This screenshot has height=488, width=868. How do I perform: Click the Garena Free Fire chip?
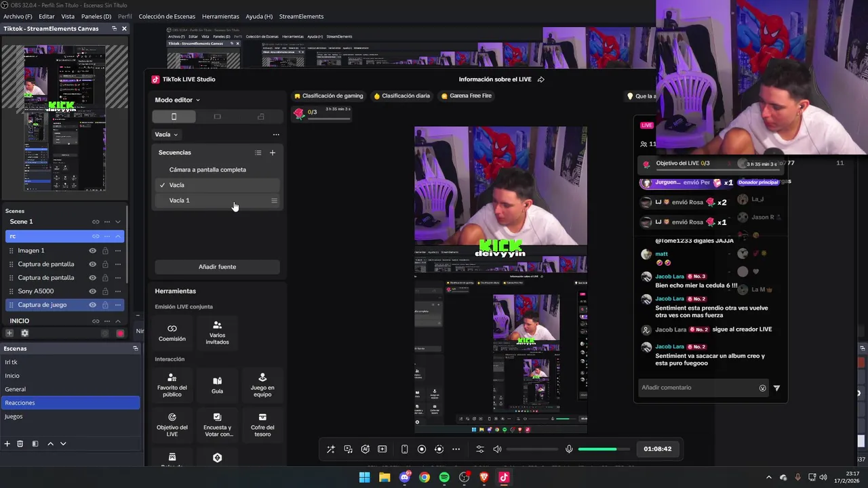467,96
